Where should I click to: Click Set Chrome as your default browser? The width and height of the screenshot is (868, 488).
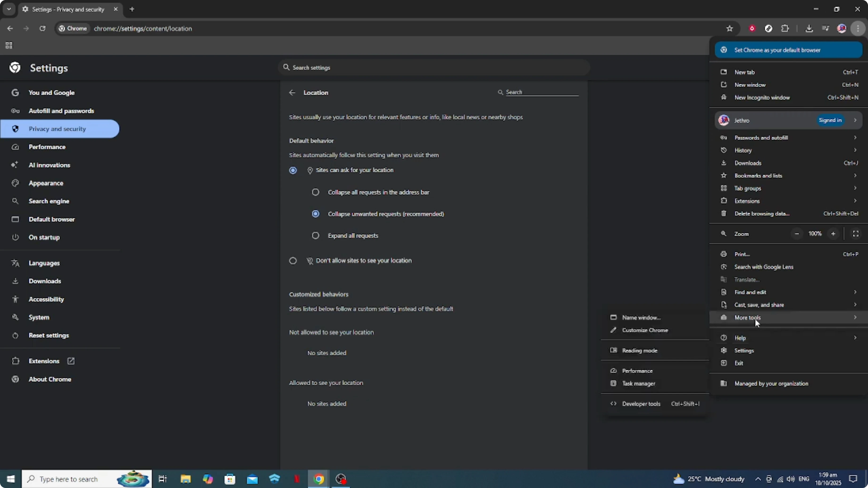[788, 50]
